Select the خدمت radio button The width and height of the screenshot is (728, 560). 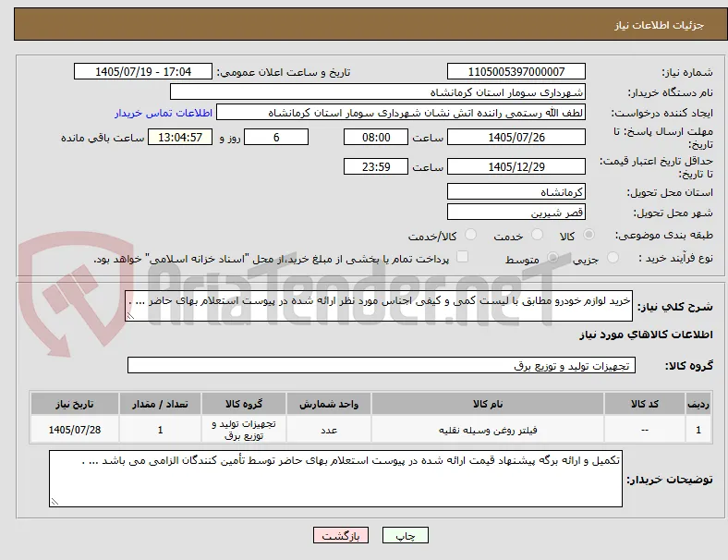(537, 235)
